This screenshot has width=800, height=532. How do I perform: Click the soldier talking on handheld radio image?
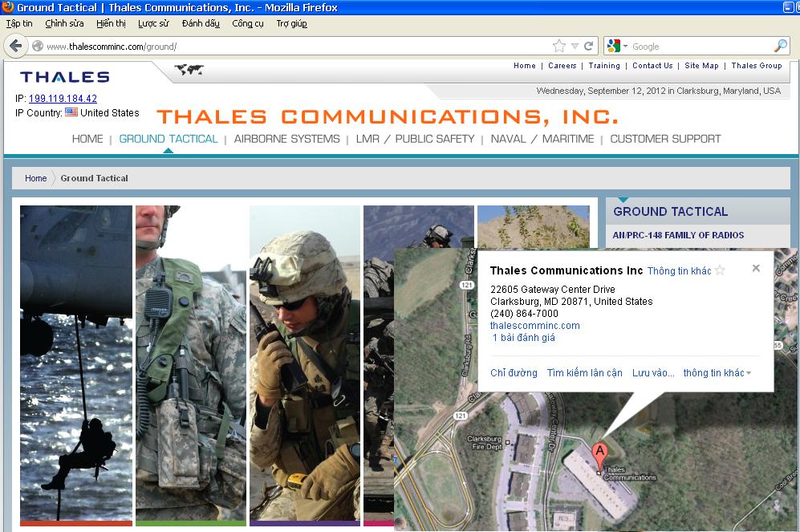click(x=305, y=364)
